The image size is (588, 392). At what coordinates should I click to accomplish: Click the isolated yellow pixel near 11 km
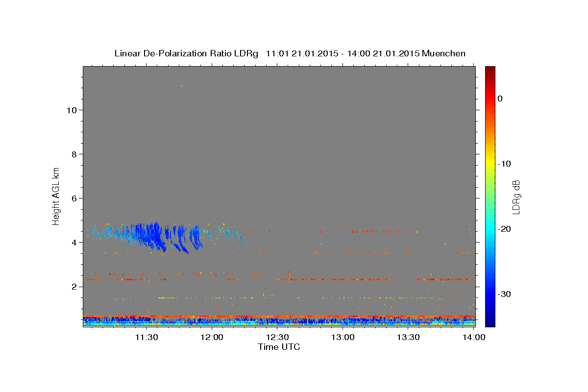(181, 86)
